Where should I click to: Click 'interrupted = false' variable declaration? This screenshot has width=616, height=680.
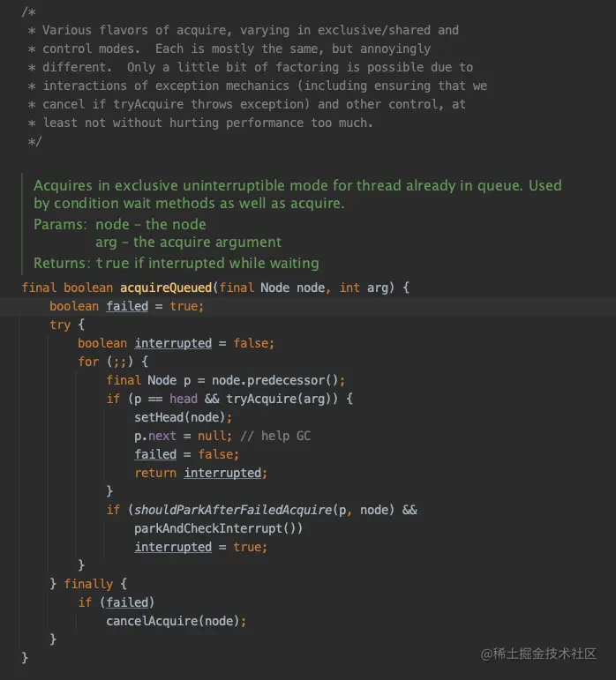205,343
